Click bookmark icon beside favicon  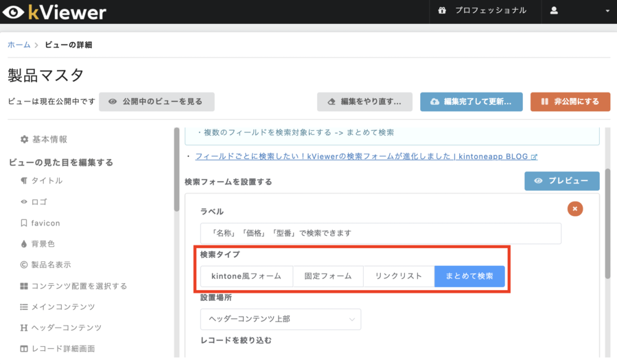(x=24, y=223)
